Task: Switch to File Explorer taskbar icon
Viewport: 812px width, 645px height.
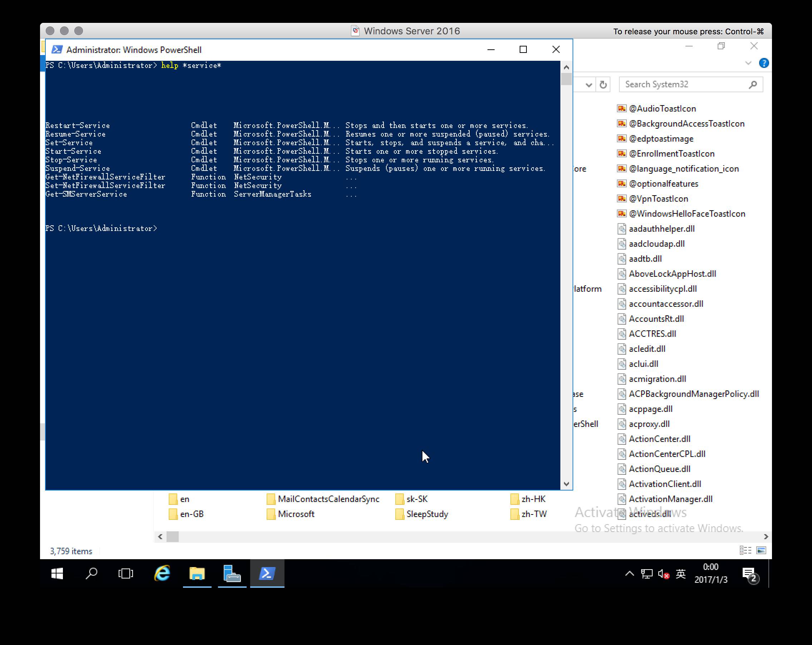Action: tap(197, 573)
